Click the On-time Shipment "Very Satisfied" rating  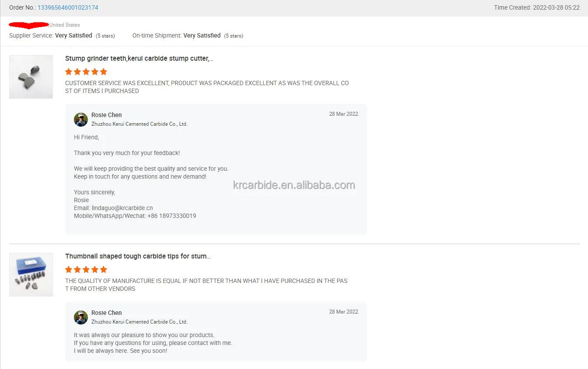[x=202, y=35]
